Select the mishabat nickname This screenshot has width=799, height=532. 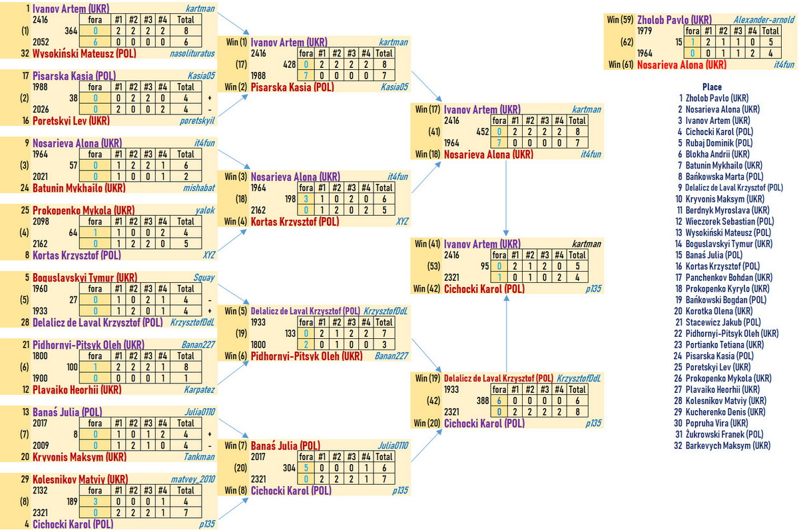coord(200,188)
